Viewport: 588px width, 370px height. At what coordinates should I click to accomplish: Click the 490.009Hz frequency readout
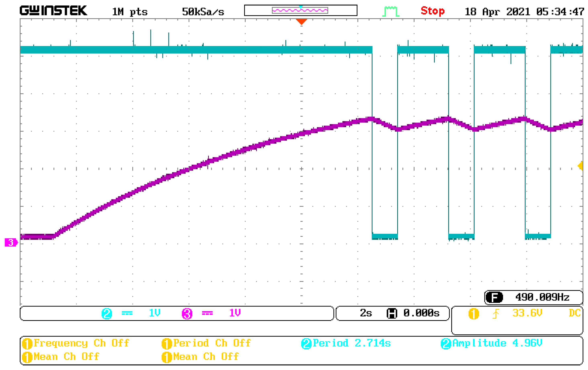542,297
